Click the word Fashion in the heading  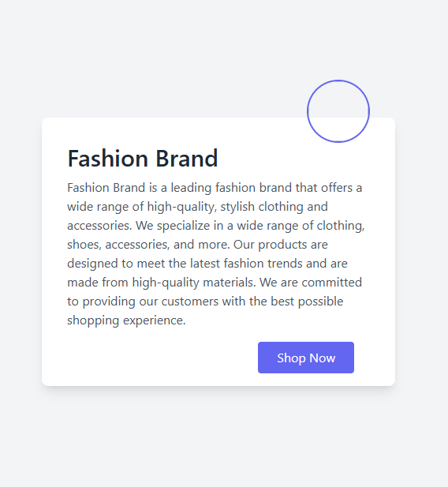point(108,159)
